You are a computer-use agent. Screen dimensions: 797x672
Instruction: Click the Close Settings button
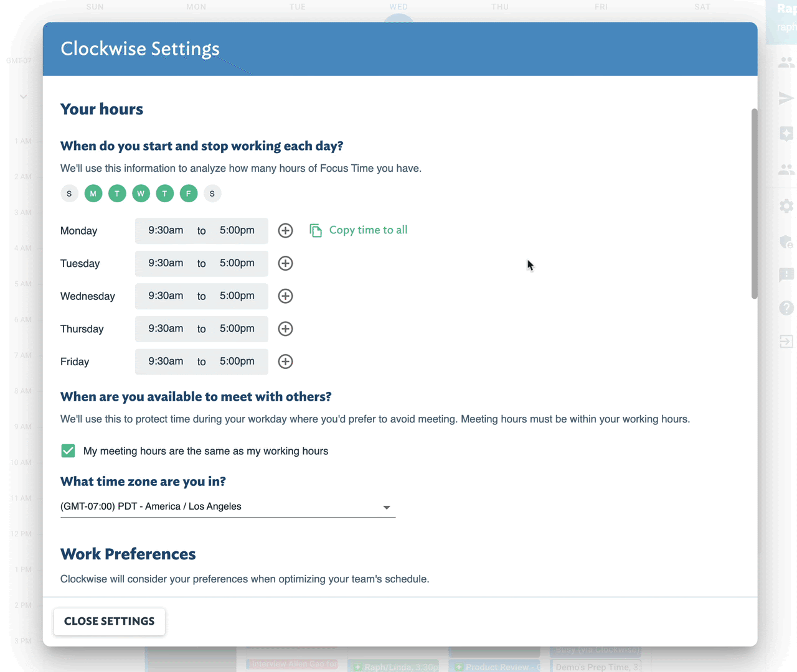[110, 622]
